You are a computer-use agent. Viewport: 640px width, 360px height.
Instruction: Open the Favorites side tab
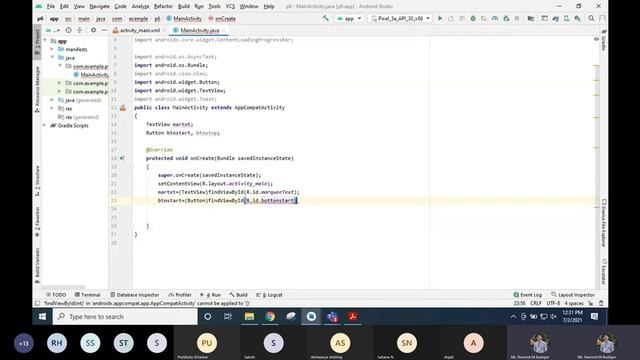pos(37,222)
